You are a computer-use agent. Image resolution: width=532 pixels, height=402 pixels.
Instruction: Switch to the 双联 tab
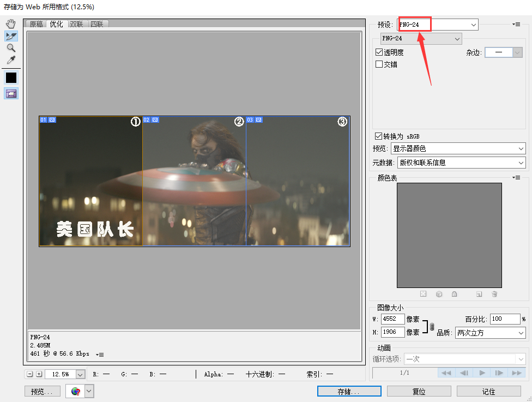[77, 24]
